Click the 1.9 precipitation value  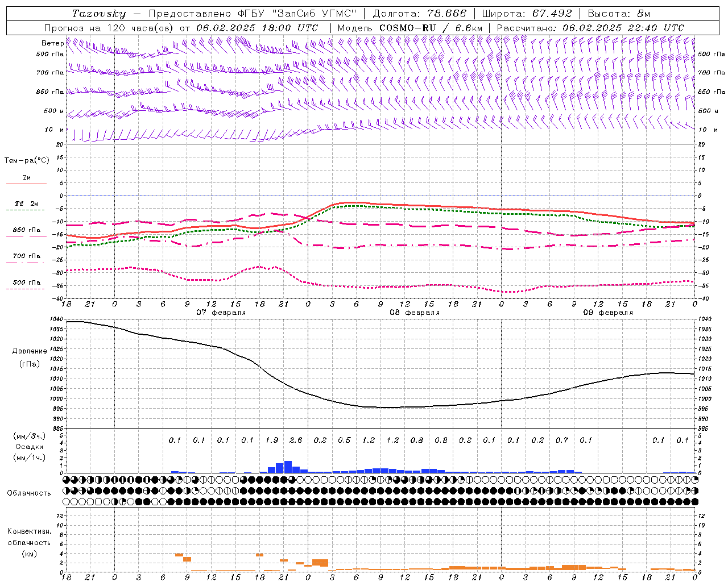[271, 440]
